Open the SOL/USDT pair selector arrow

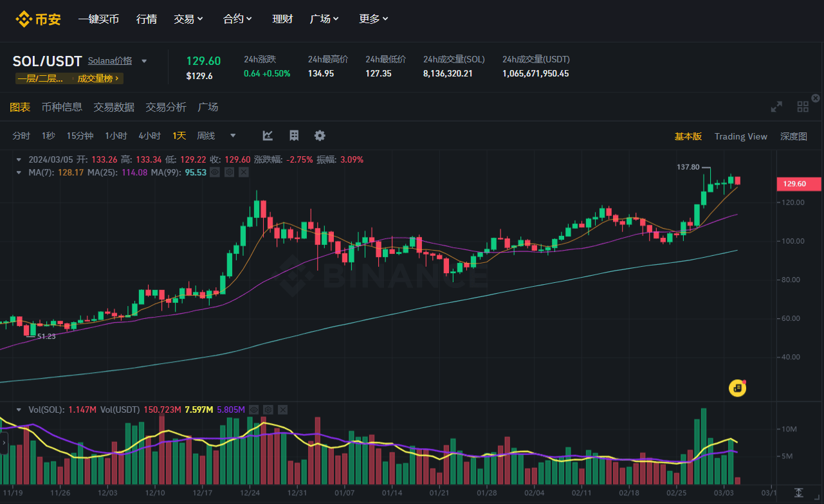[x=144, y=61]
